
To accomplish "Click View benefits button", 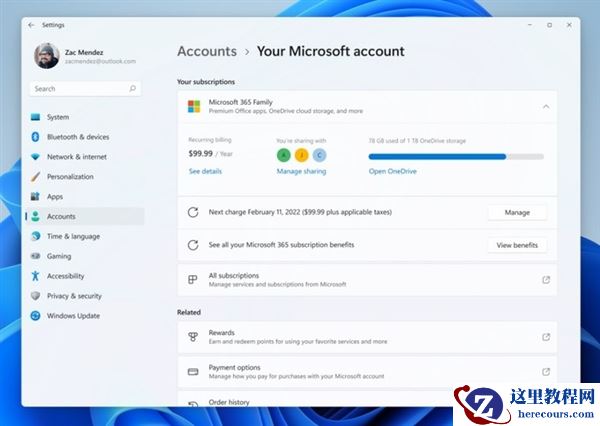I will [517, 245].
